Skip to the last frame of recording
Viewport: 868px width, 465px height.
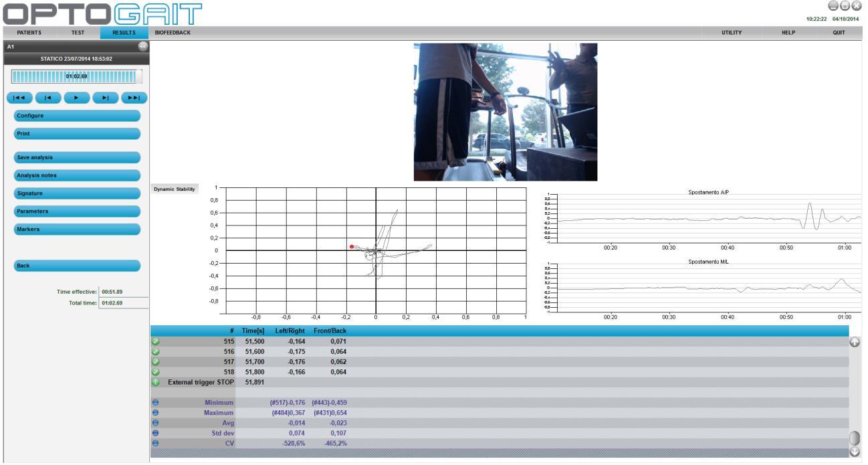[134, 98]
